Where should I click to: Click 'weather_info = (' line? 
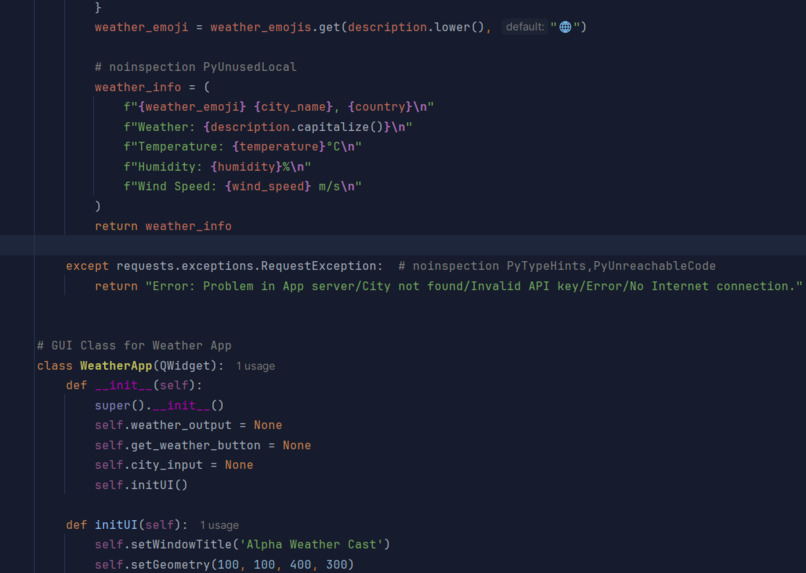coord(152,87)
